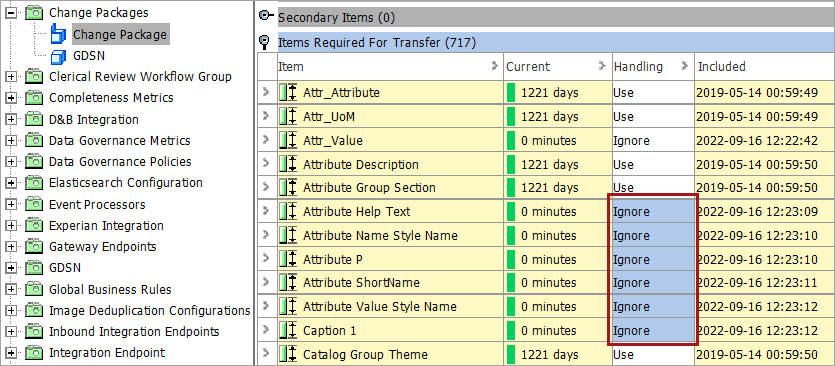Click the Items Required For Transfer pin icon
The image size is (835, 366).
click(x=264, y=42)
